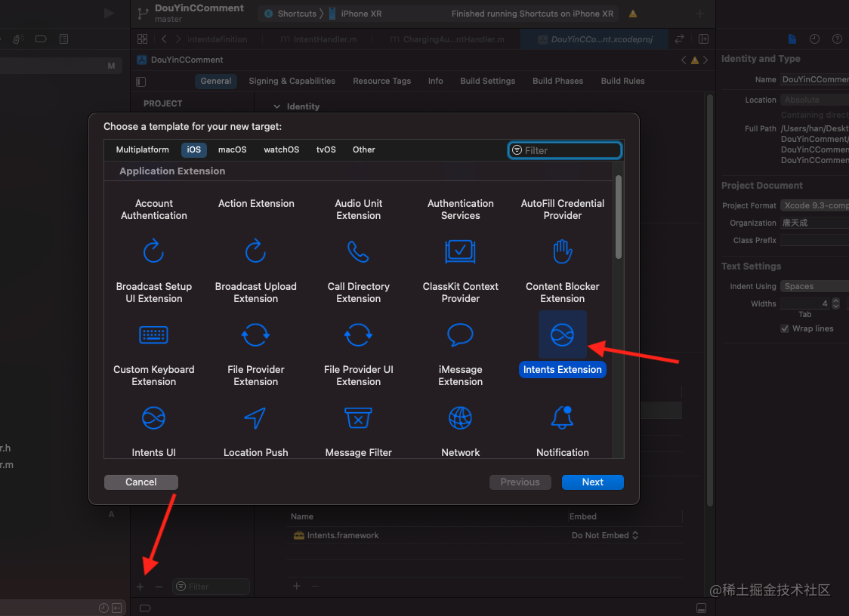Open the Resource Tags tab
This screenshot has height=616, width=849.
[381, 82]
